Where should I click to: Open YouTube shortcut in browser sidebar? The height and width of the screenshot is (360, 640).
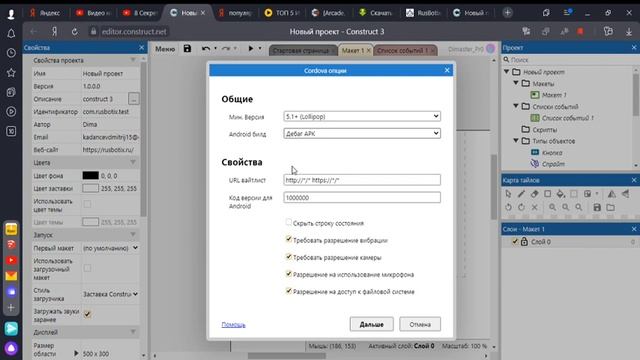11,260
